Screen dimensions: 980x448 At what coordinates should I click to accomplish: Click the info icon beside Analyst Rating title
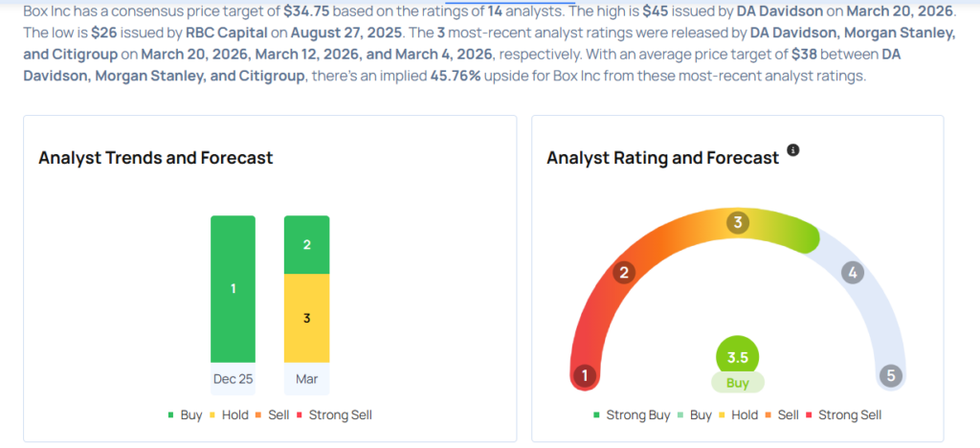(792, 150)
